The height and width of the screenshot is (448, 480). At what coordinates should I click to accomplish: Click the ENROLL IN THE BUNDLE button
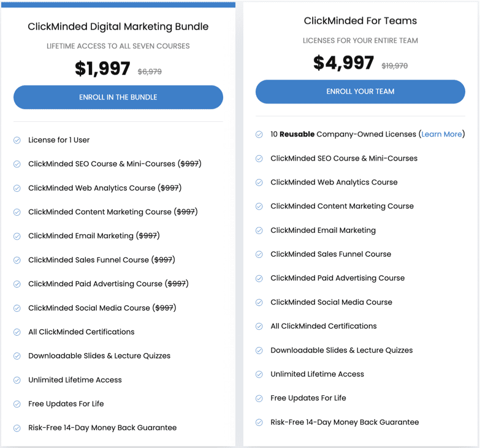pyautogui.click(x=118, y=97)
